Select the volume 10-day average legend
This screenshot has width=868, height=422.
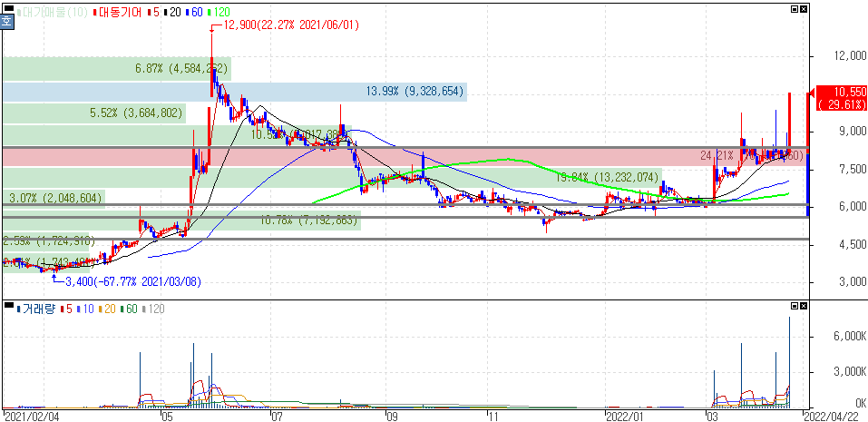[x=86, y=309]
